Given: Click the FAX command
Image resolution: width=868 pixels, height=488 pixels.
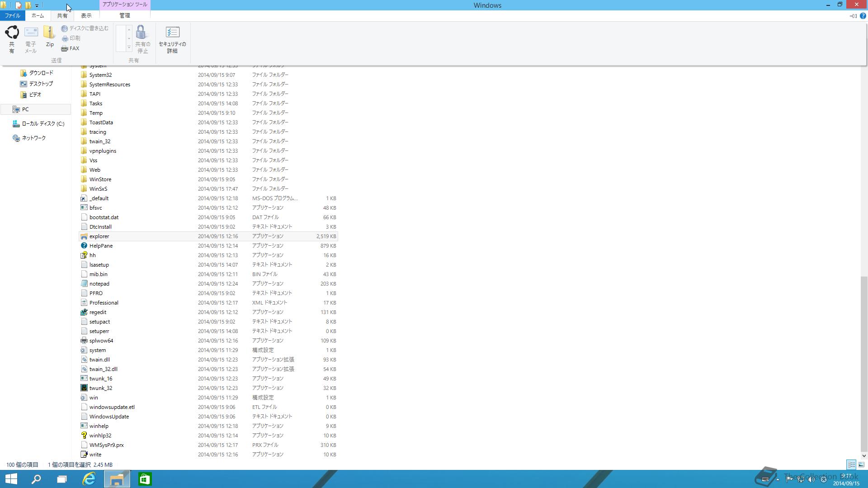Looking at the screenshot, I should 71,48.
